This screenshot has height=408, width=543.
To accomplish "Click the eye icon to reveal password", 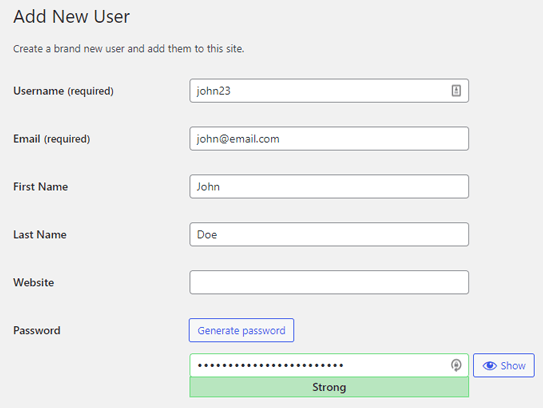I will pyautogui.click(x=490, y=366).
